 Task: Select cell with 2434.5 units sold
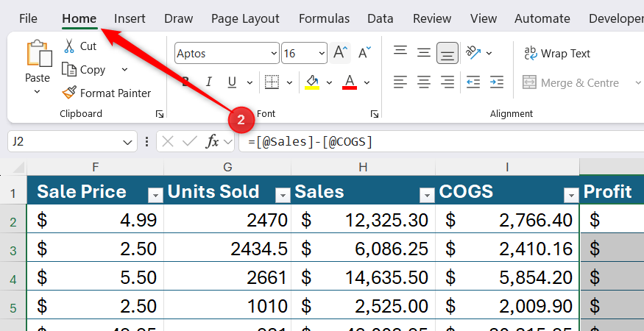(227, 249)
